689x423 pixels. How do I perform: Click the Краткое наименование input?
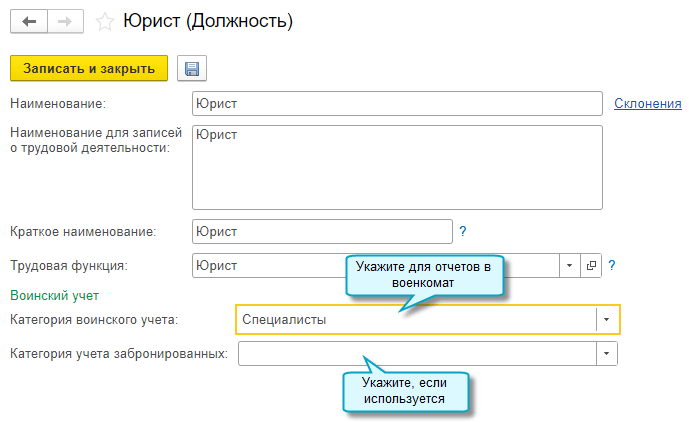pos(322,231)
